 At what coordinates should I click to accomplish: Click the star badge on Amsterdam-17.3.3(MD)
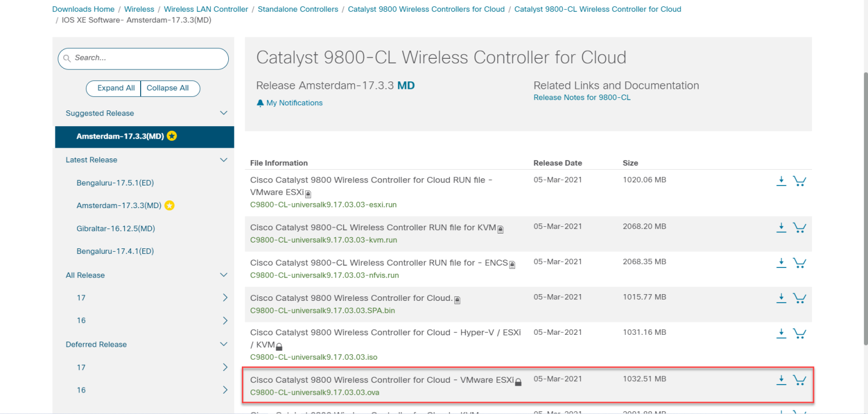pyautogui.click(x=172, y=136)
